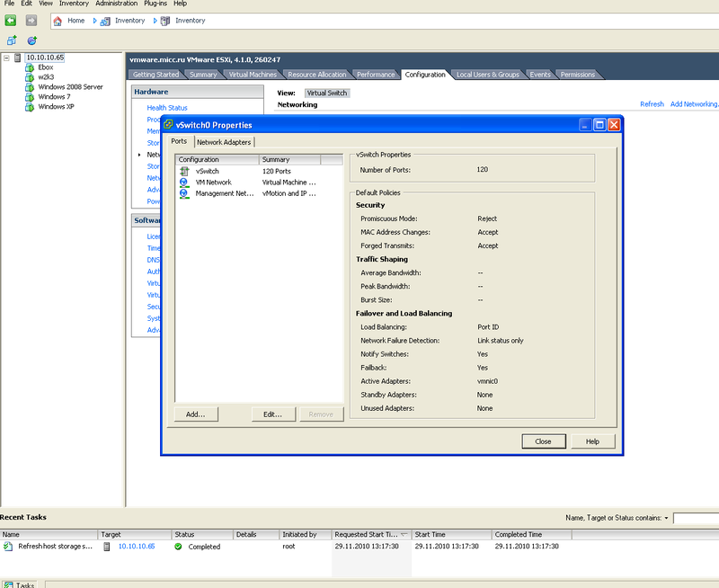This screenshot has height=588, width=719.
Task: Select the VM Network row
Action: tap(259, 183)
